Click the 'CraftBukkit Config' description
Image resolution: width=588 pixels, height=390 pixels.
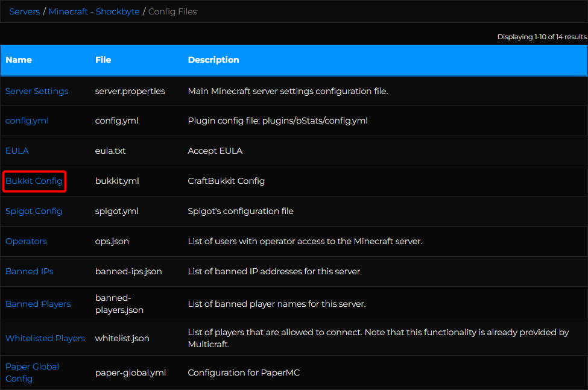pos(226,181)
